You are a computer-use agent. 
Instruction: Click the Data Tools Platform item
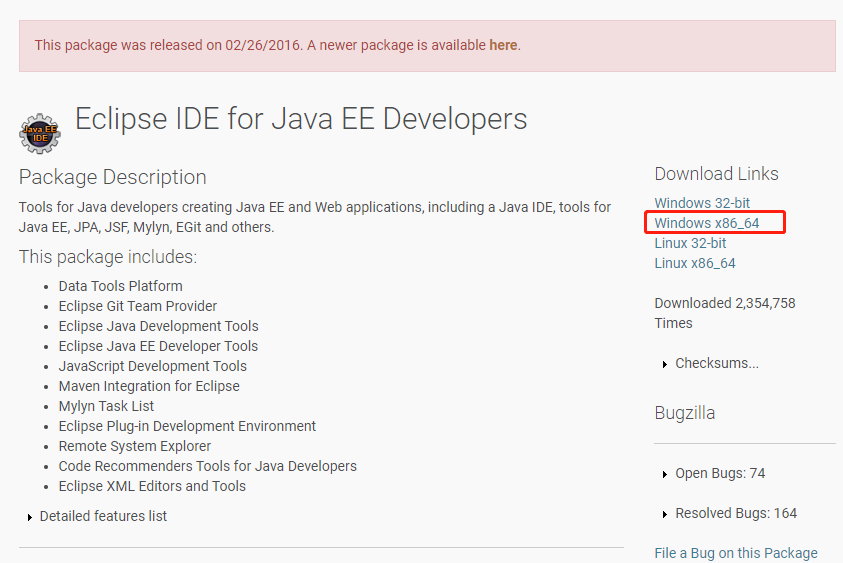tap(120, 286)
